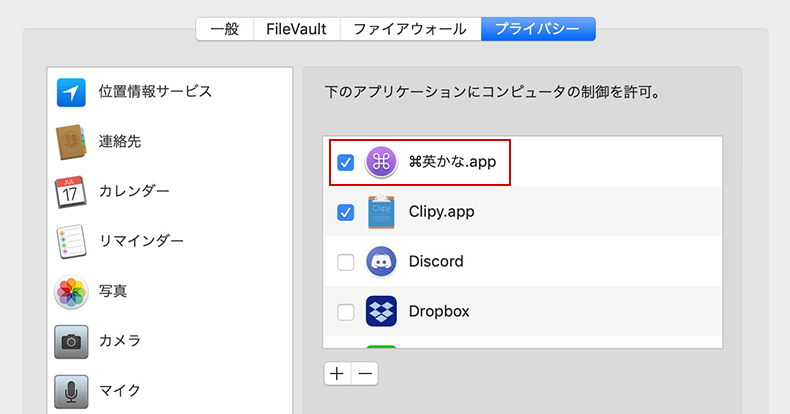Select the ⌘英かな.app name text
Image resolution: width=790 pixels, height=414 pixels.
(x=452, y=162)
